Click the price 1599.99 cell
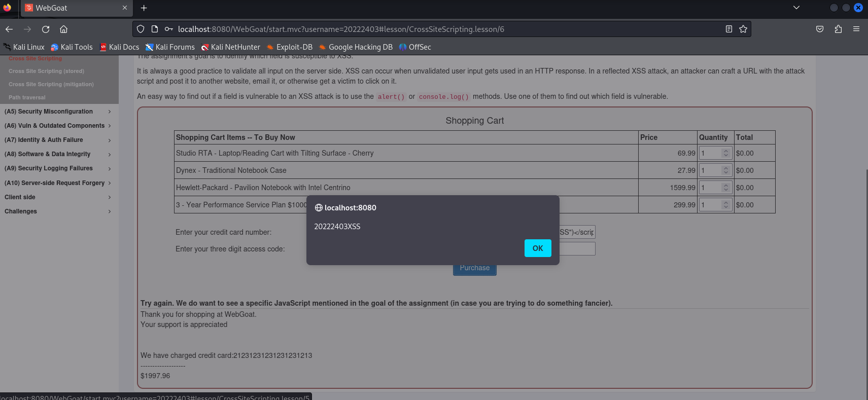 [x=668, y=188]
